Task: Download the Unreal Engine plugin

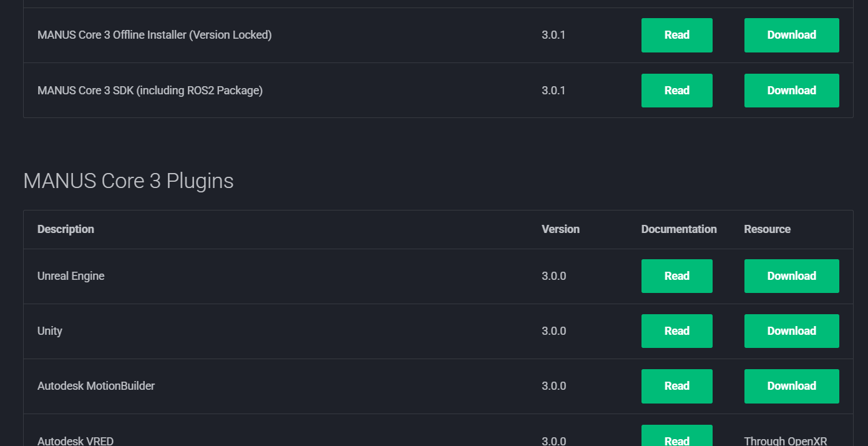Action: [791, 276]
